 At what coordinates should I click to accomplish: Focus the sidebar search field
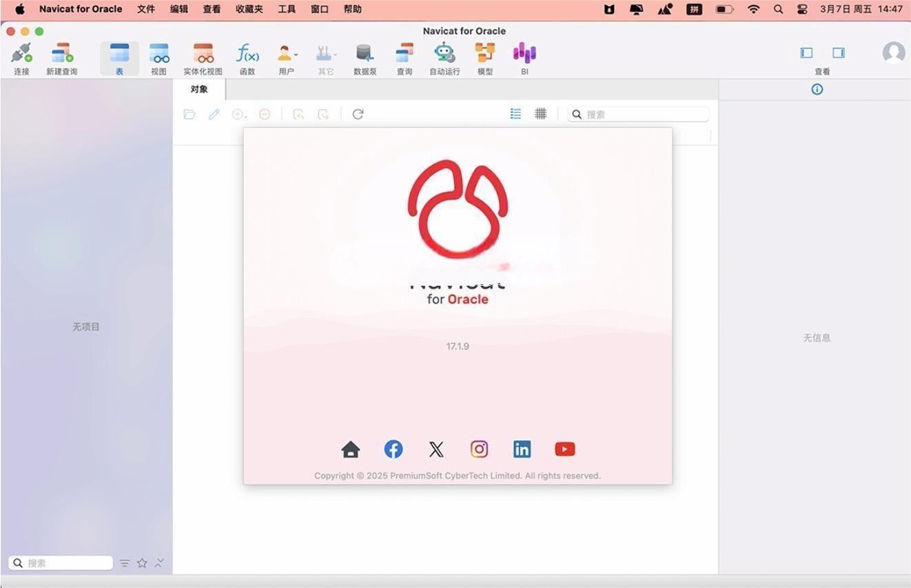(61, 563)
